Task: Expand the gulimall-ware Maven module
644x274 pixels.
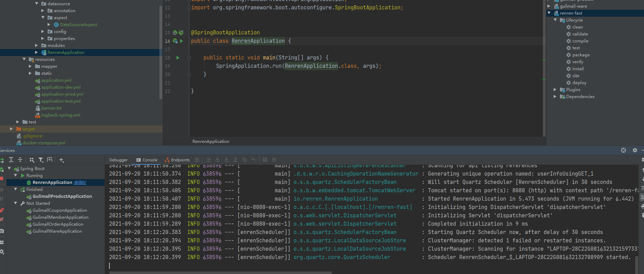Action: point(549,6)
